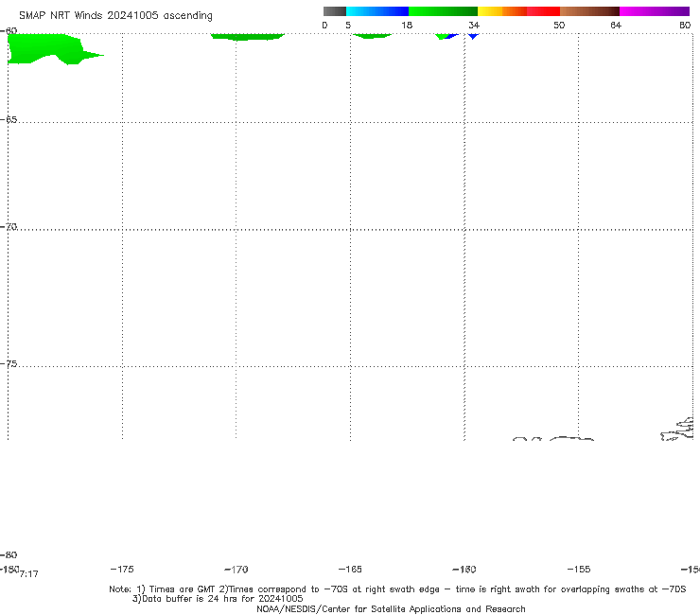Screen dimensions: 700x615
Task: Click the color bar label '50'
Action: [559, 25]
